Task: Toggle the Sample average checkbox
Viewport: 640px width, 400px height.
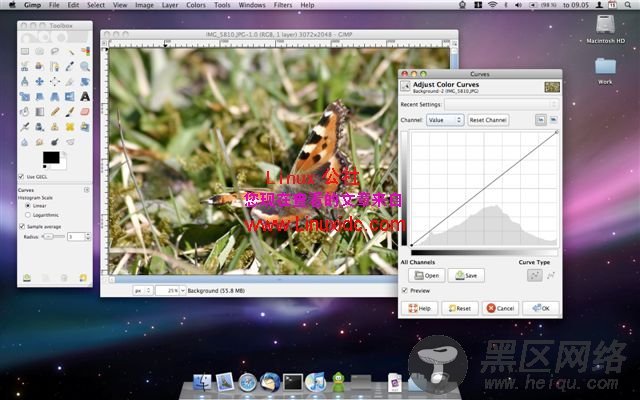Action: (x=22, y=226)
